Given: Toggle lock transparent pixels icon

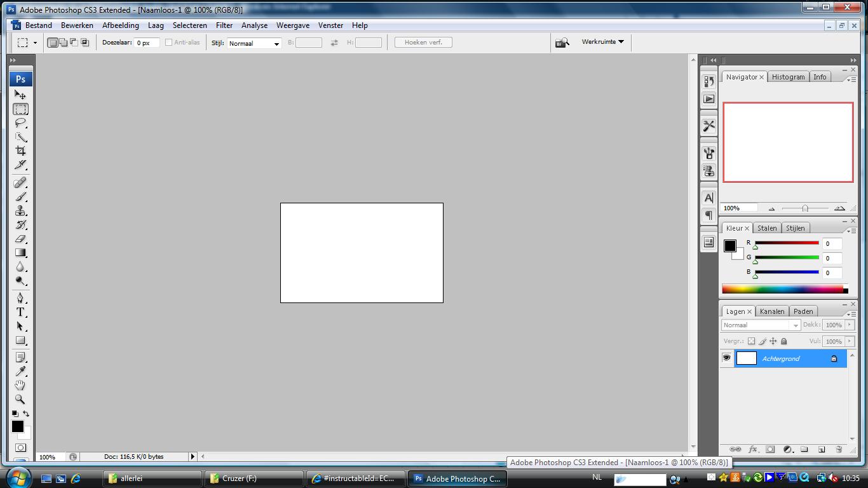Looking at the screenshot, I should pos(751,341).
